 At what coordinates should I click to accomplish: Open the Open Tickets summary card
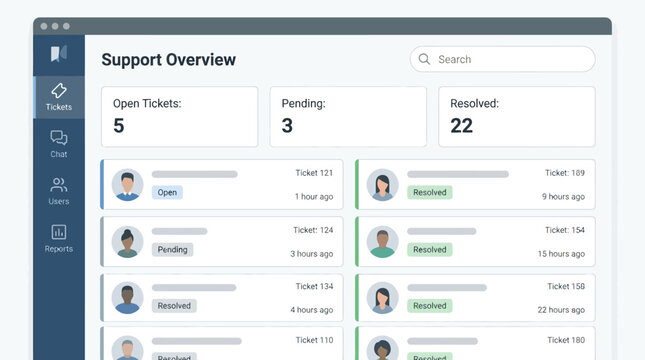pos(180,116)
